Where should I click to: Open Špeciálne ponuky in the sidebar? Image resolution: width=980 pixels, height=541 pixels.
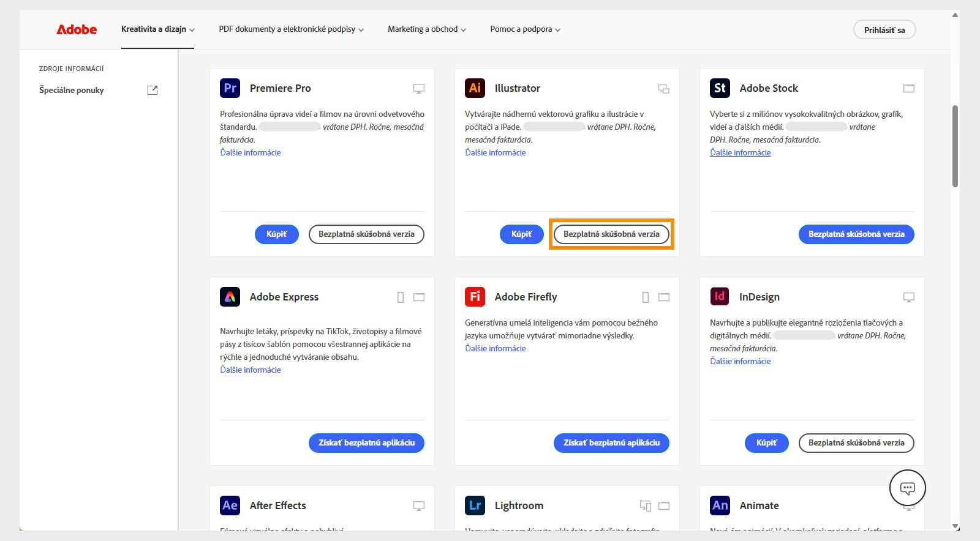click(x=72, y=91)
